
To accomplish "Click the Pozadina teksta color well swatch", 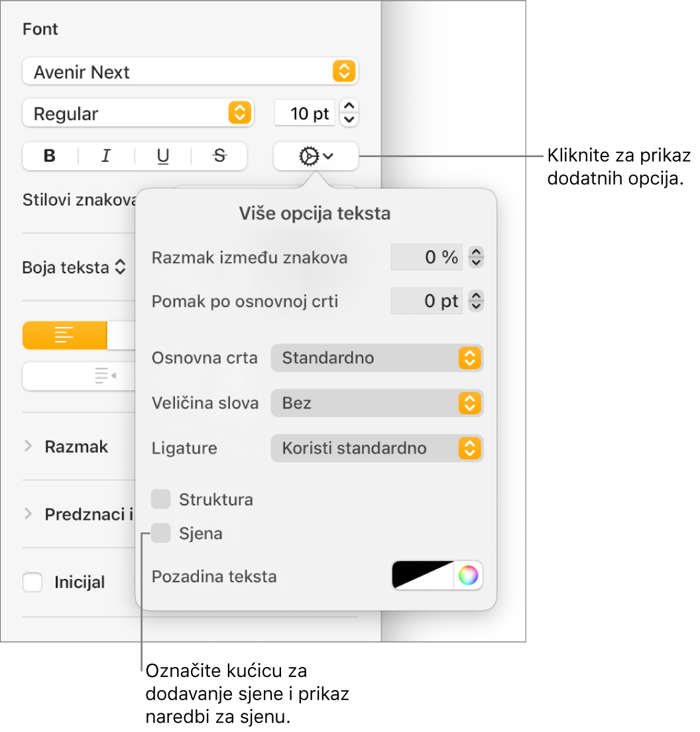I will [x=423, y=575].
